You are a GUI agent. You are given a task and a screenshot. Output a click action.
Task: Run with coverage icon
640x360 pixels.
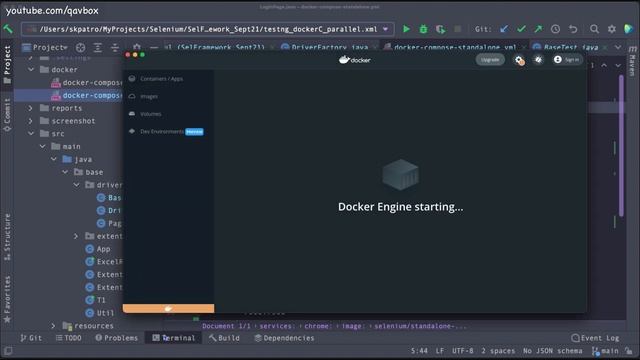coord(440,29)
